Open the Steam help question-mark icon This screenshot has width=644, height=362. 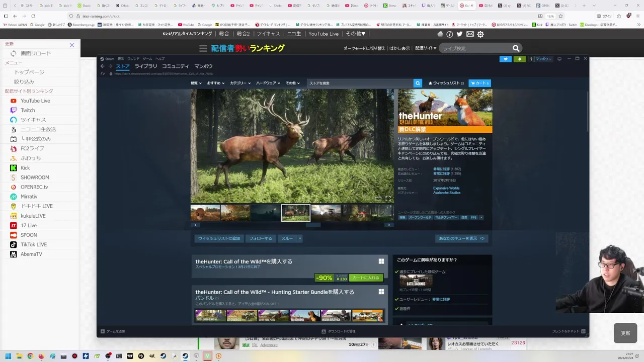pos(531,59)
